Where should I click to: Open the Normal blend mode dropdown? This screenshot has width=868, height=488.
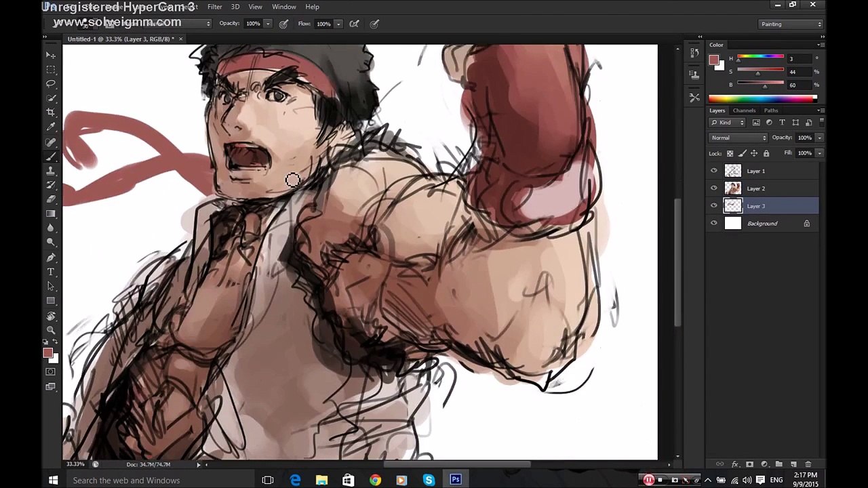tap(738, 138)
